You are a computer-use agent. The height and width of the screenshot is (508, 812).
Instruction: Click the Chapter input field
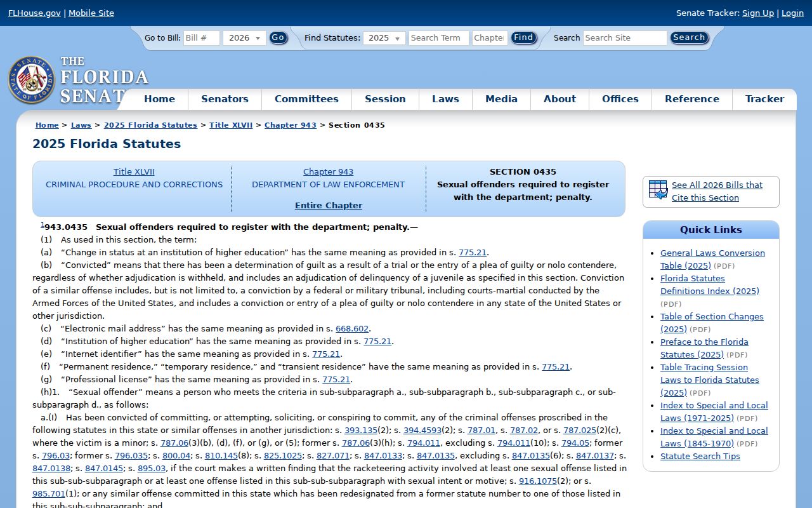[x=490, y=38]
